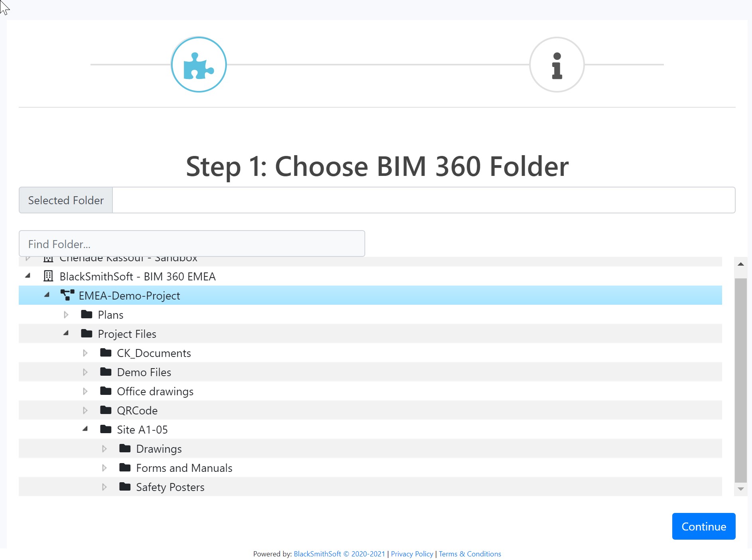Expand the Drawings folder
This screenshot has width=752, height=560.
[x=104, y=449]
